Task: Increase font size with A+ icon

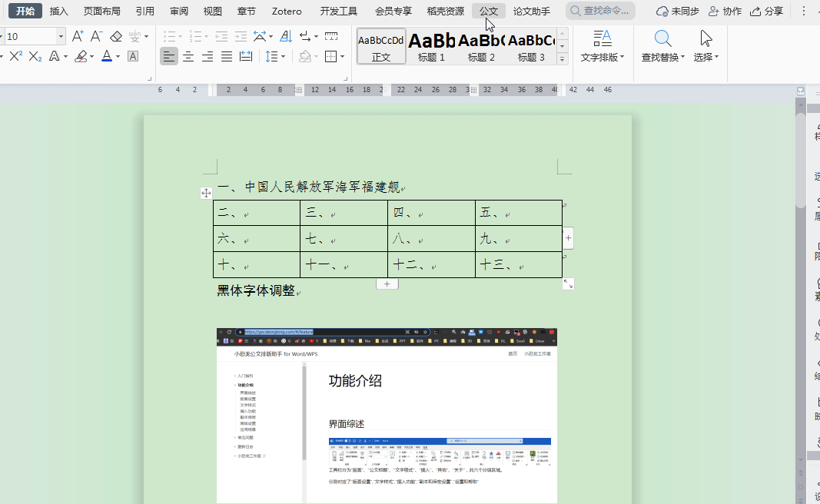Action: tap(78, 36)
